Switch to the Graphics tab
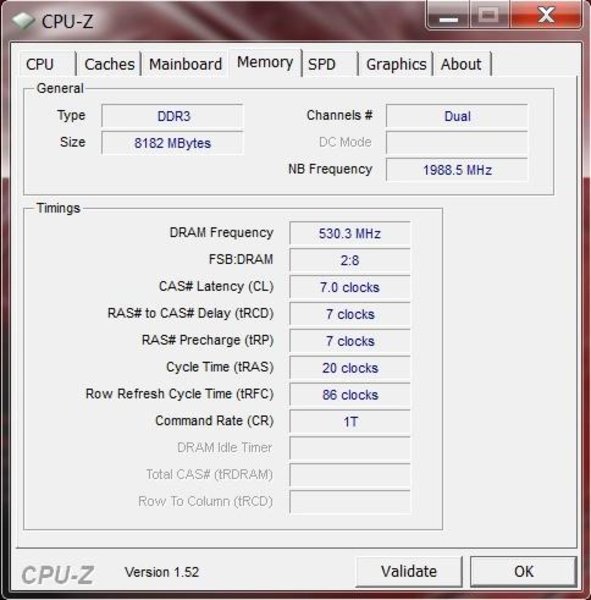591x600 pixels. 396,64
